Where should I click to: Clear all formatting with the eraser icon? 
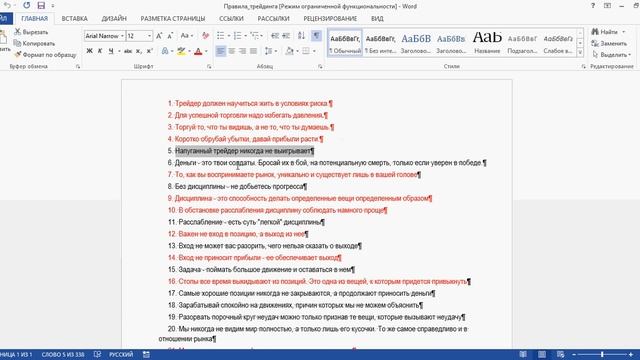(x=205, y=36)
